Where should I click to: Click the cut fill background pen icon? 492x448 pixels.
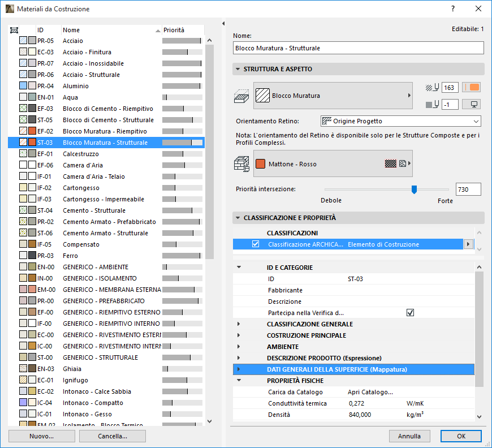[433, 105]
